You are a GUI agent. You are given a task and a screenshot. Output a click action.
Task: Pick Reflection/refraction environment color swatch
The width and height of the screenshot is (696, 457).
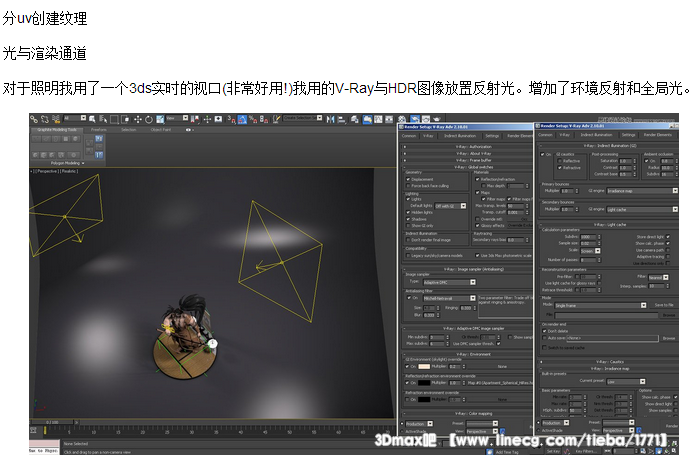point(424,383)
